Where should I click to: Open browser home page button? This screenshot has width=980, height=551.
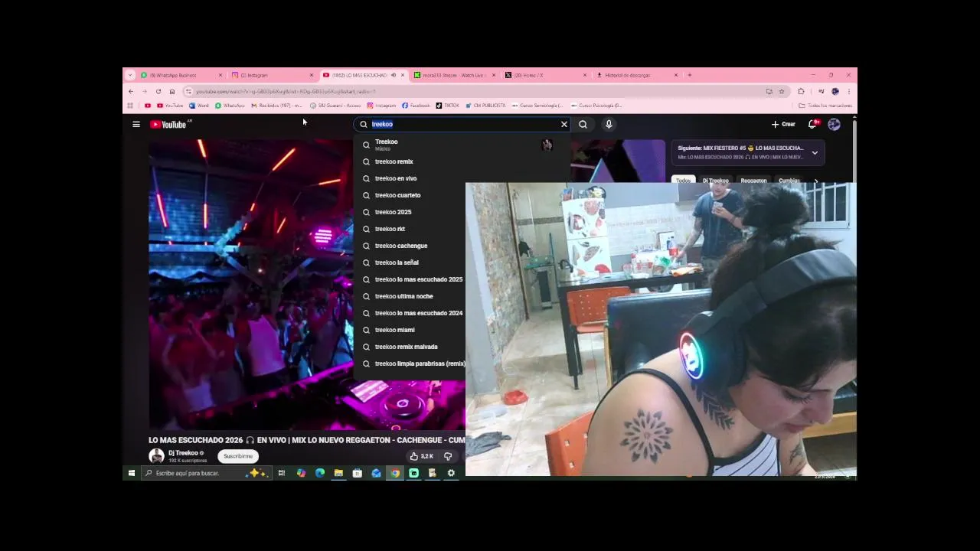(x=172, y=91)
